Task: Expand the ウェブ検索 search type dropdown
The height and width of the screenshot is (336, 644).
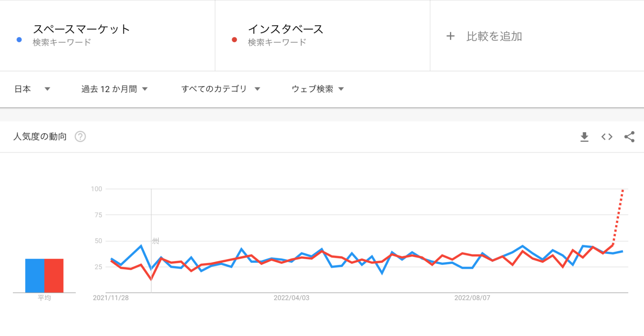Action: 318,89
